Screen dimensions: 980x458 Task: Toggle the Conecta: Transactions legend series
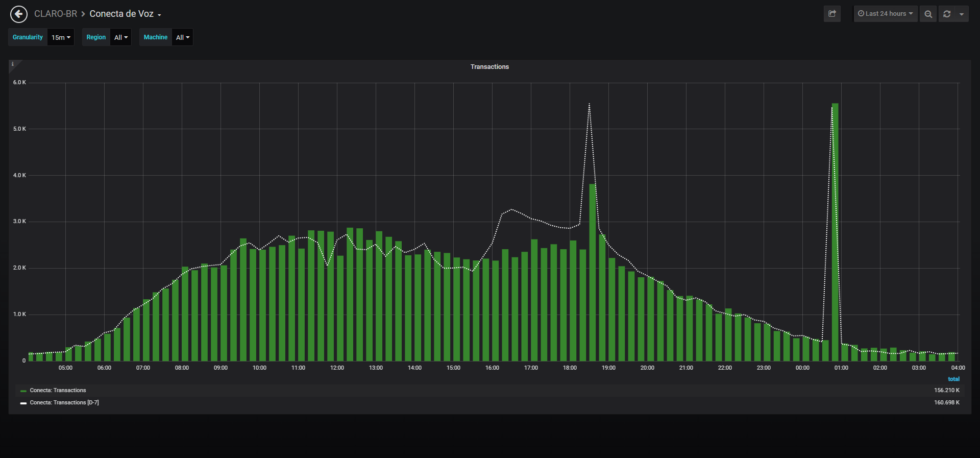[x=58, y=391]
